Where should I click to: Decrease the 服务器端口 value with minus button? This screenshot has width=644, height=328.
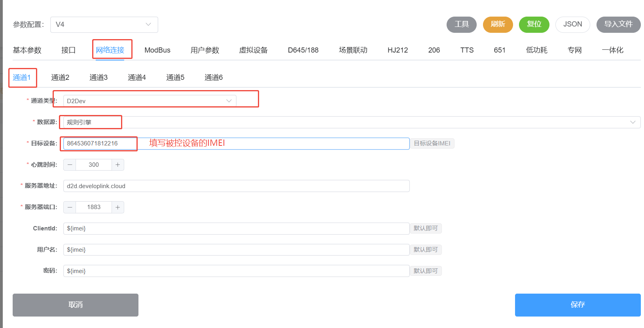[70, 207]
